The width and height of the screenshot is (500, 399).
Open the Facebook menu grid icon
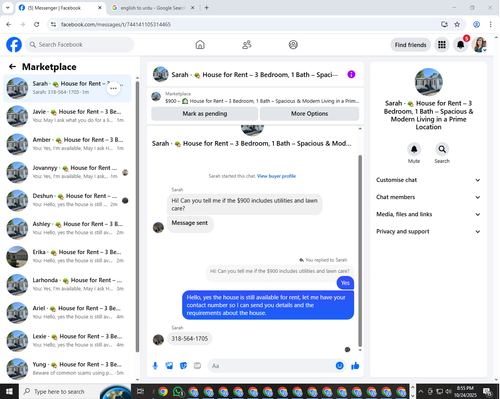click(x=442, y=45)
